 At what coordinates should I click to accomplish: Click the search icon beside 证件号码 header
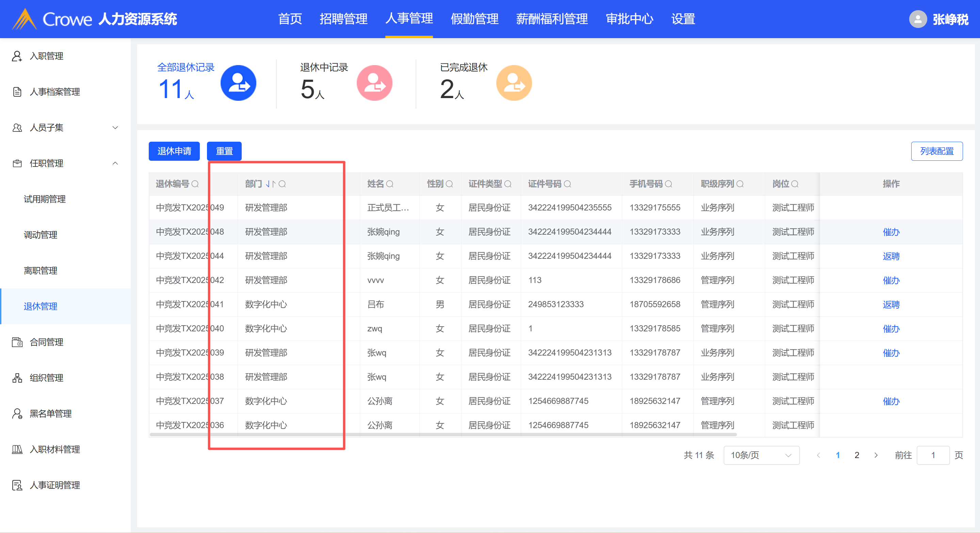pos(567,184)
